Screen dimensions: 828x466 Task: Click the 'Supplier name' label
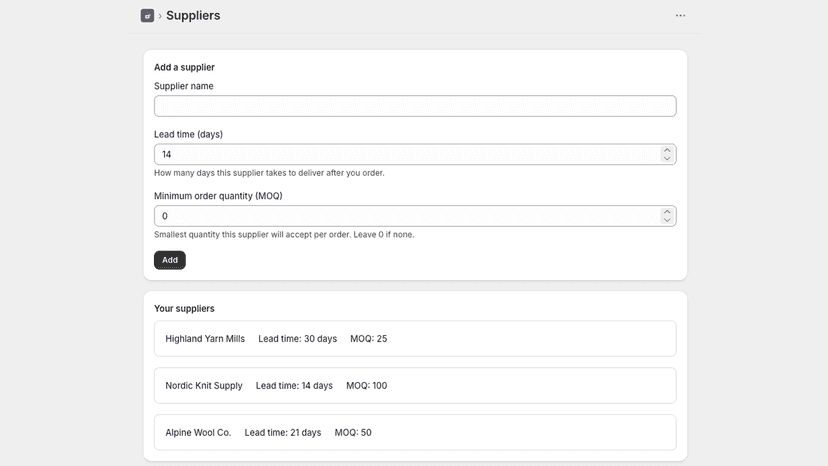[184, 86]
